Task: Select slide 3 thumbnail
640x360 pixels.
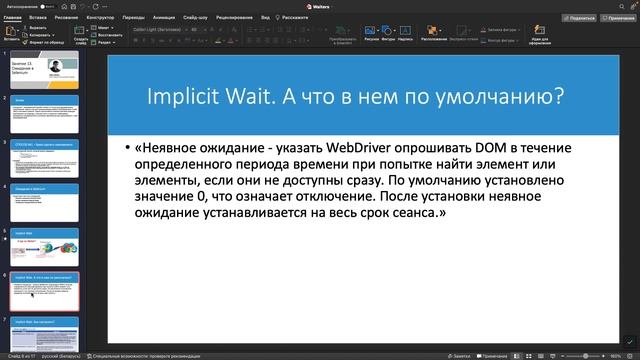Action: 44,158
